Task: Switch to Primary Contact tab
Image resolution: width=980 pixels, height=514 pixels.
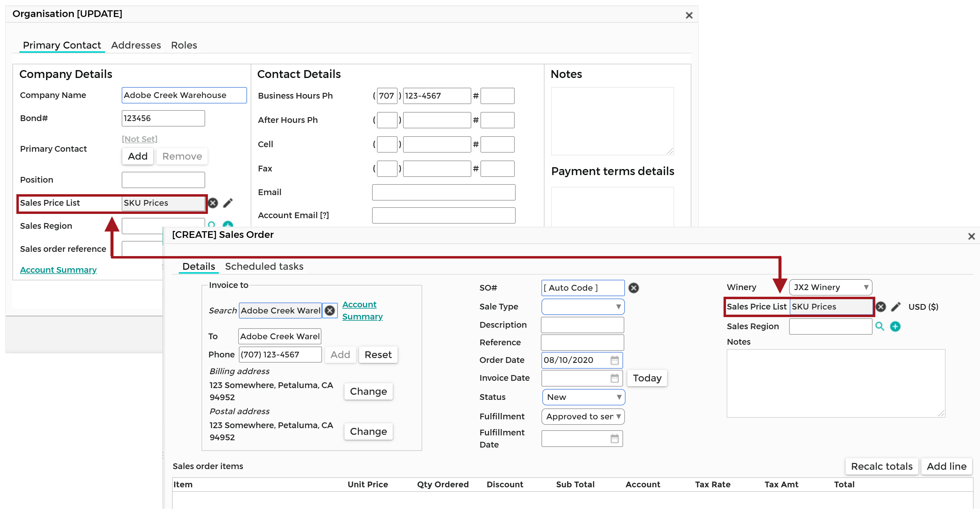Action: point(62,45)
